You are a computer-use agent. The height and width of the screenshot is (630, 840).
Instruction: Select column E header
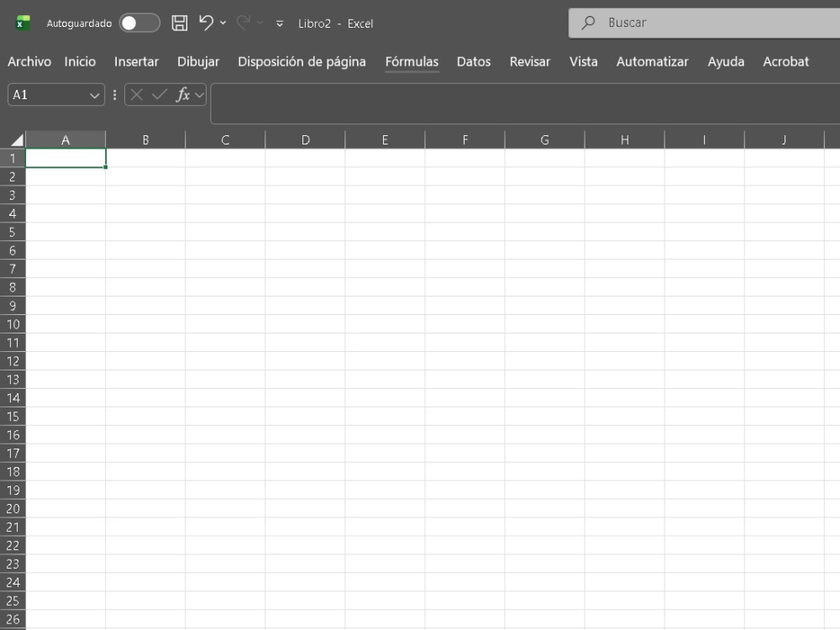point(385,139)
